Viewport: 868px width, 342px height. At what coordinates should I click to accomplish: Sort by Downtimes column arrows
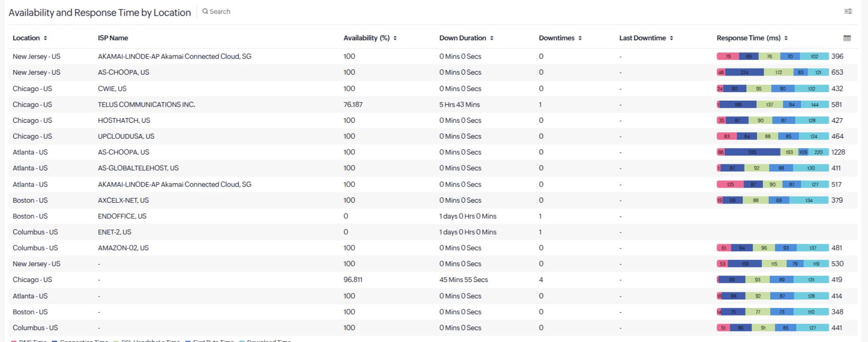(580, 38)
